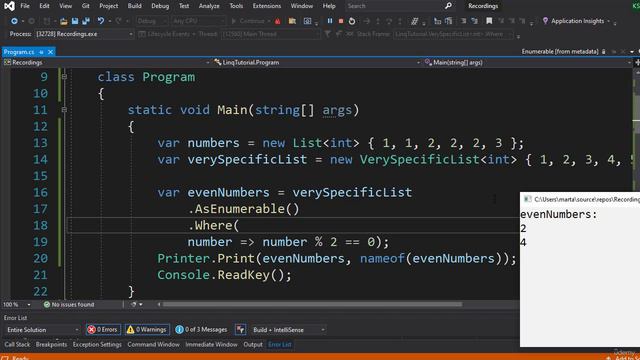Open the Extensions menu
Screen dimensions: 640x360
click(267, 6)
